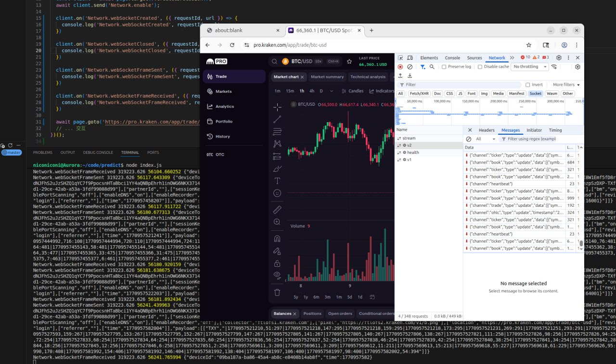Click the chart ruler measure tool
The width and height of the screenshot is (616, 364).
(277, 210)
